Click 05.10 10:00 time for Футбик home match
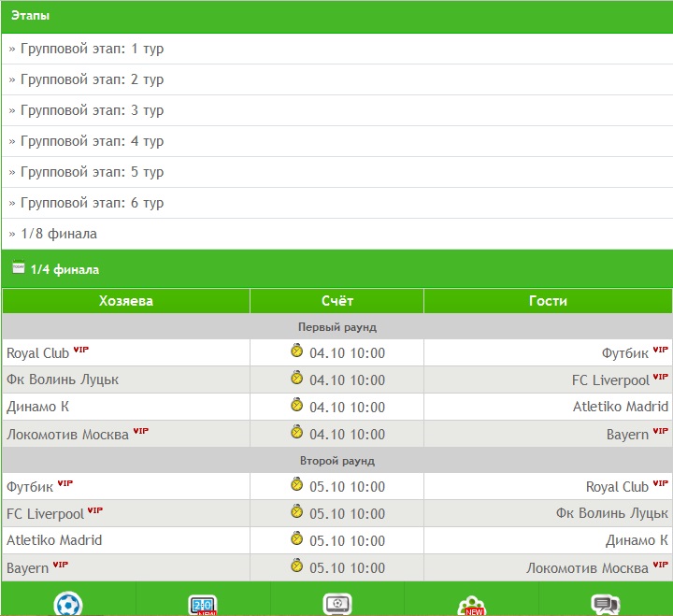The height and width of the screenshot is (616, 673). (347, 487)
